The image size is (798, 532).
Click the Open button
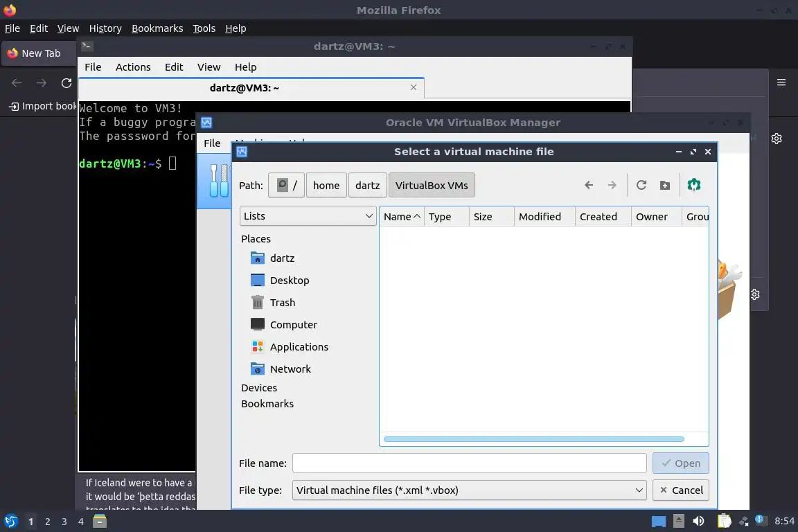tap(680, 463)
